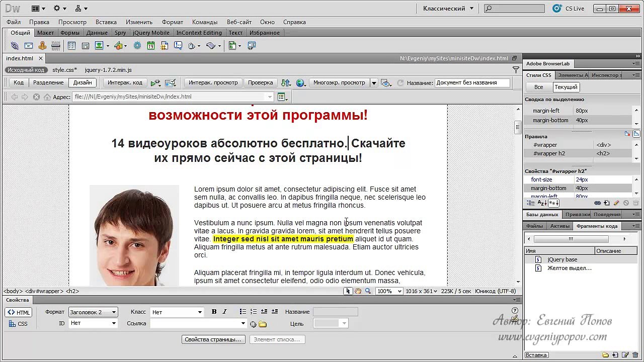The height and width of the screenshot is (362, 644).
Task: Open the file management arrows icon
Action: 286,83
